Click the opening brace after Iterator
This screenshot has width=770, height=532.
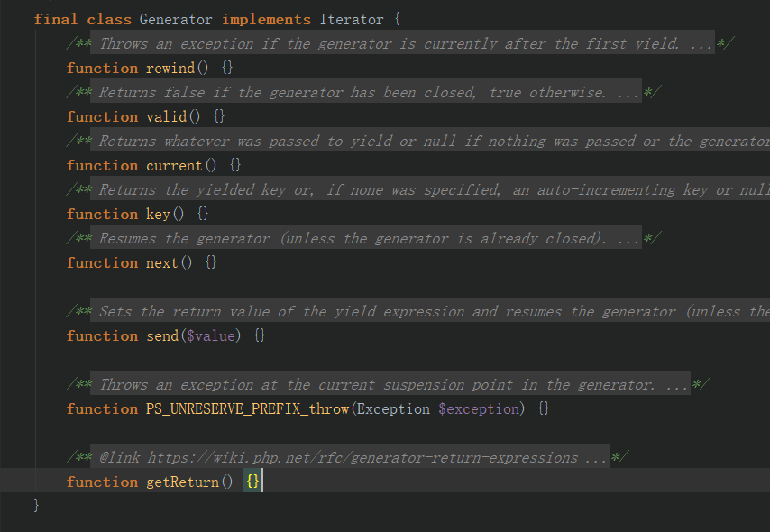[398, 19]
